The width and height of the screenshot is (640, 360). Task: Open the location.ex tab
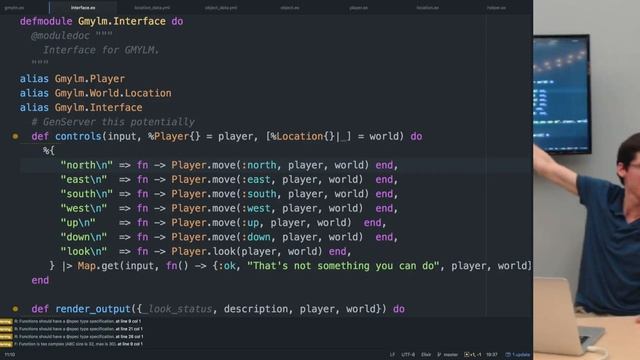pyautogui.click(x=427, y=8)
